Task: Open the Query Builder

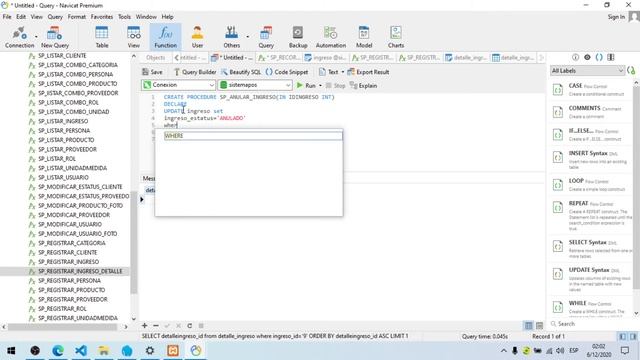Action: pos(195,72)
